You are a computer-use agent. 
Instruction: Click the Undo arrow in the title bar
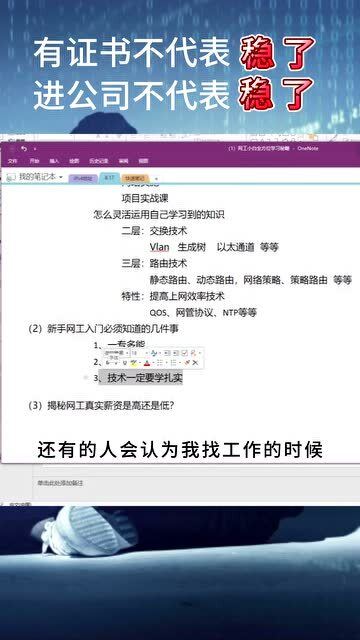(24, 149)
